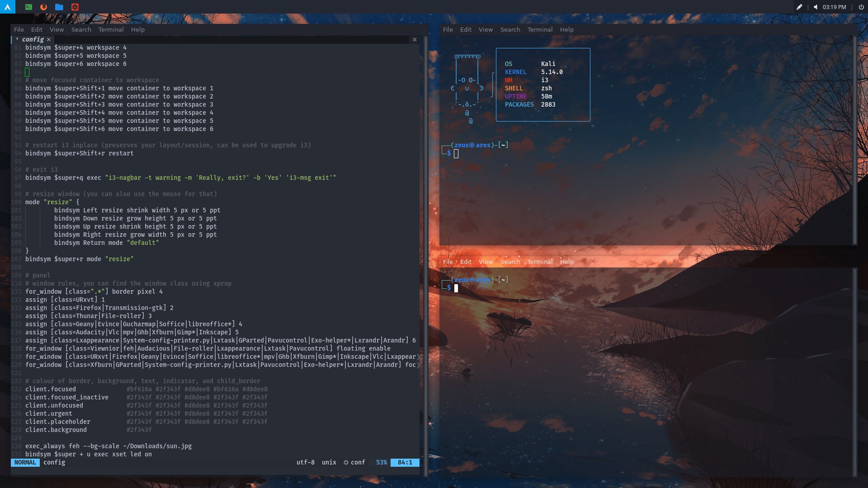Viewport: 868px width, 488px height.
Task: Open Terminal menu in top-right terminal
Action: [540, 29]
